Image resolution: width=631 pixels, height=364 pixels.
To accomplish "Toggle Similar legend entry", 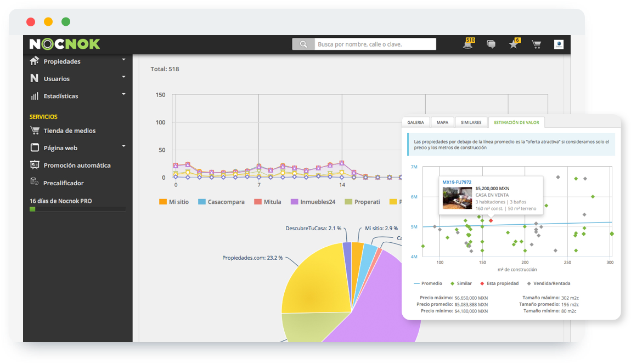I will coord(461,283).
